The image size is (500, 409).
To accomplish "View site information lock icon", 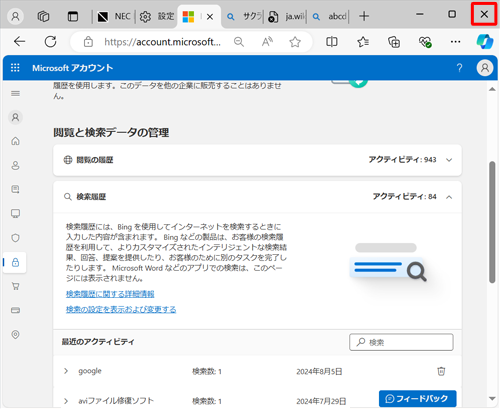I will (88, 42).
